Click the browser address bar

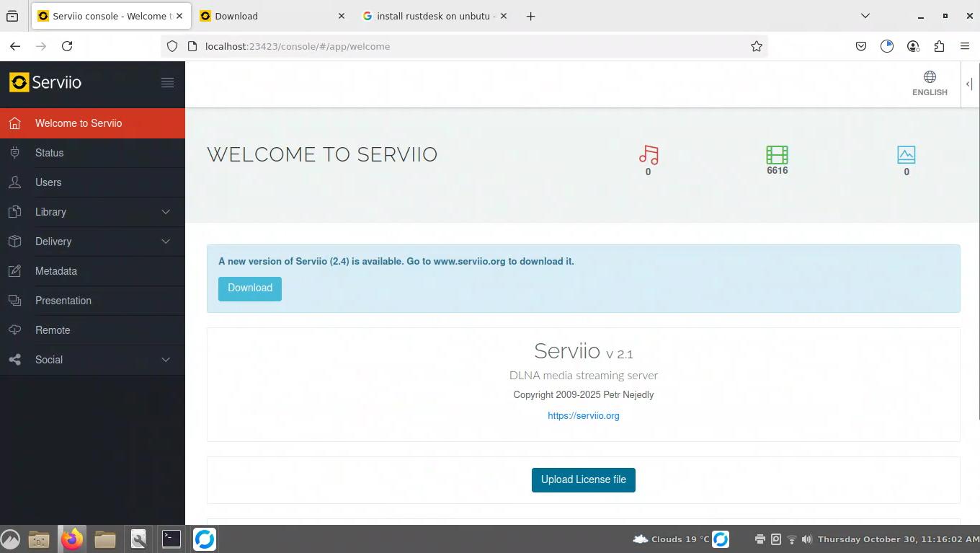[x=461, y=46]
